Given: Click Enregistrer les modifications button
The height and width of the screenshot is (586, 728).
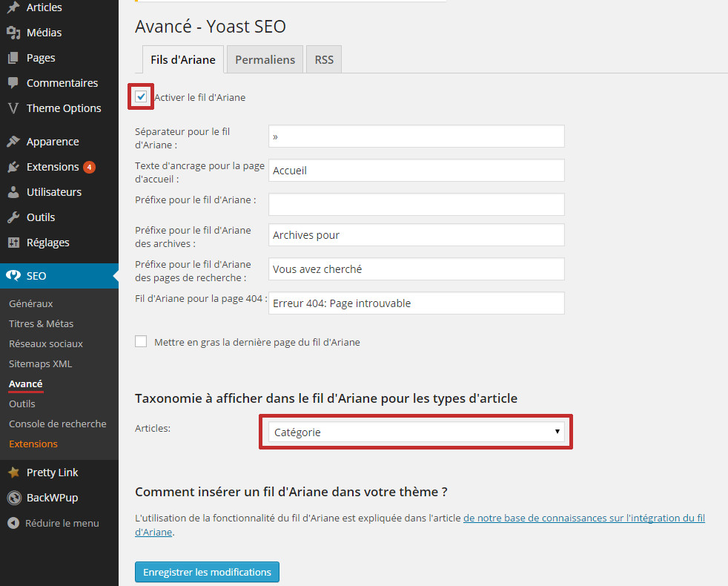Looking at the screenshot, I should pos(207,572).
